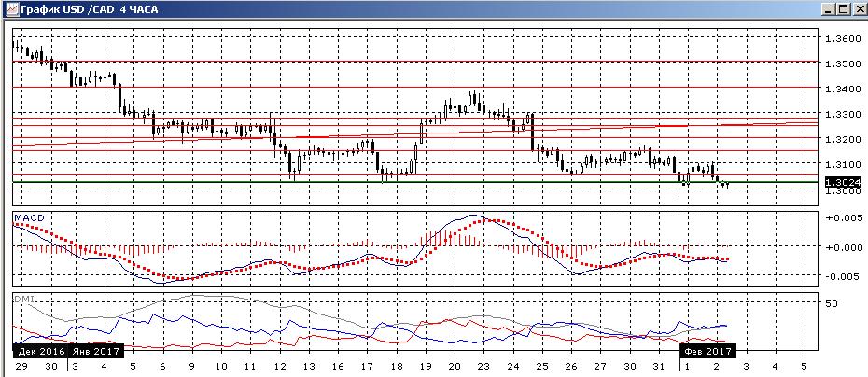Minimize the USD/CAD chart window
Viewport: 868px width, 377px height.
point(828,9)
